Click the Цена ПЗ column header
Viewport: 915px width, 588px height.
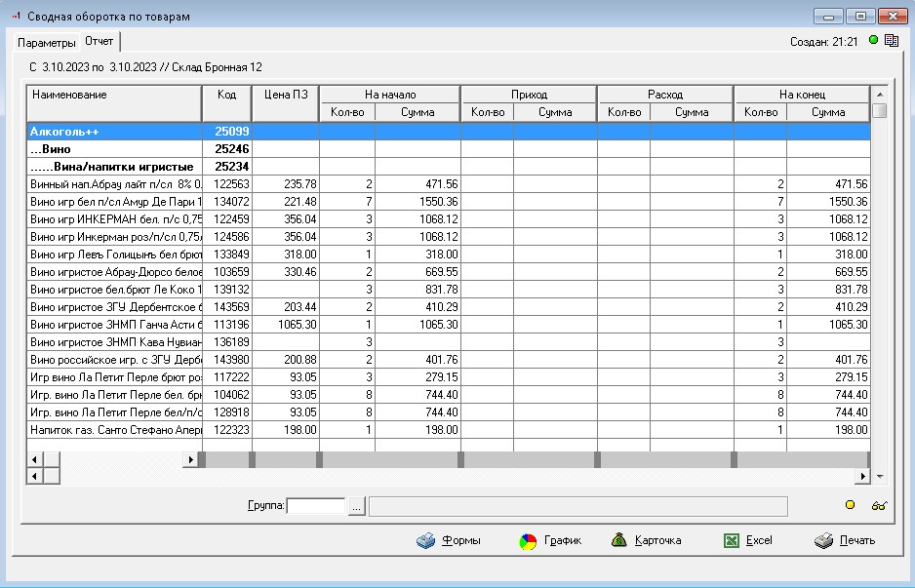tap(286, 95)
